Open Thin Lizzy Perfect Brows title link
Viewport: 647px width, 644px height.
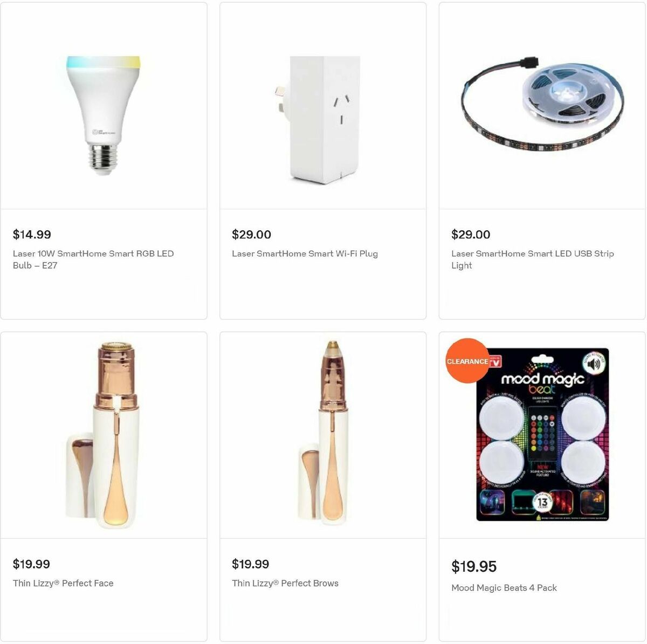point(285,583)
